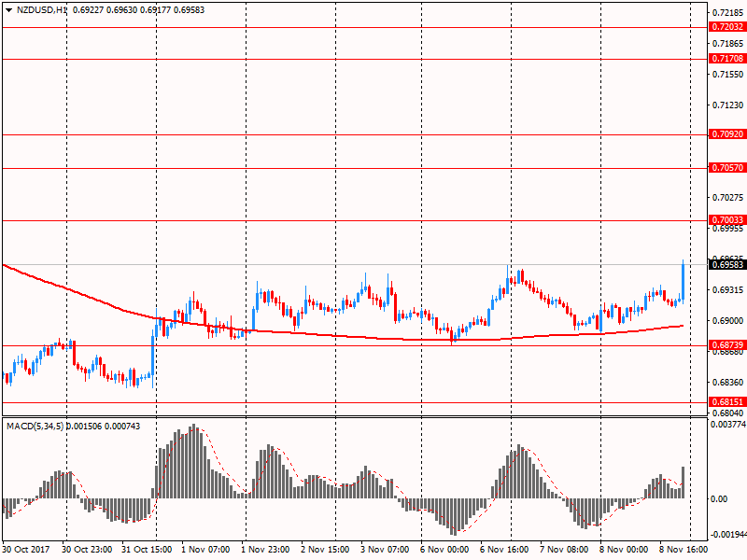The width and height of the screenshot is (747, 560).
Task: Click the 6 Nov 00:00 time label
Action: (x=444, y=550)
